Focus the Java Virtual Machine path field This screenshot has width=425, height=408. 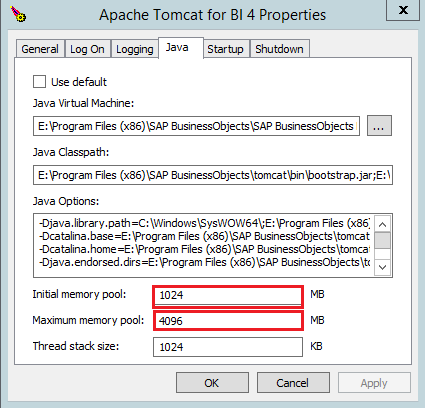coord(196,126)
